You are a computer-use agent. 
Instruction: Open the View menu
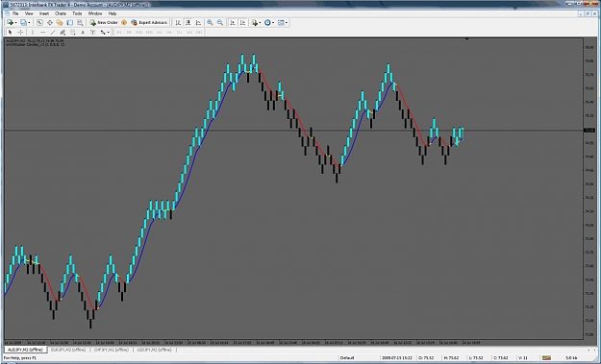pyautogui.click(x=29, y=13)
